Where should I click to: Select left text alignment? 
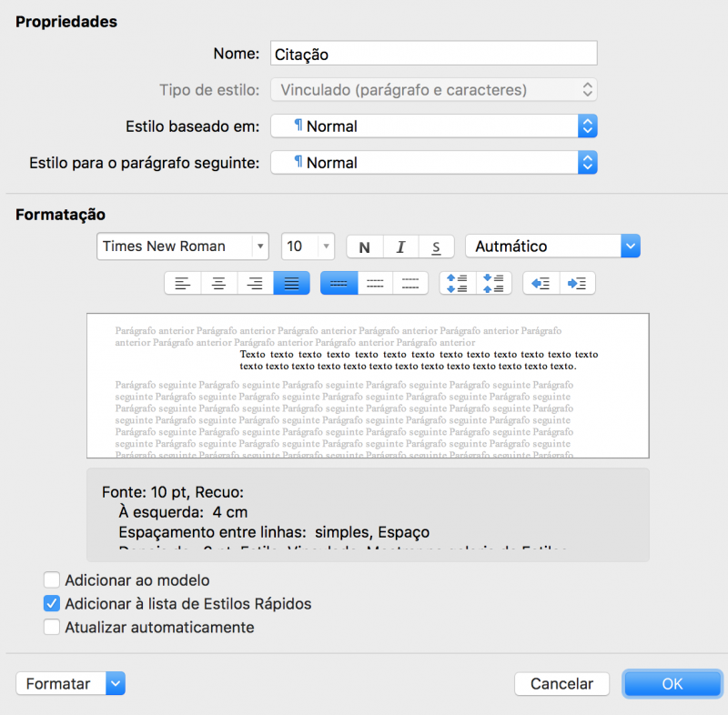point(183,283)
